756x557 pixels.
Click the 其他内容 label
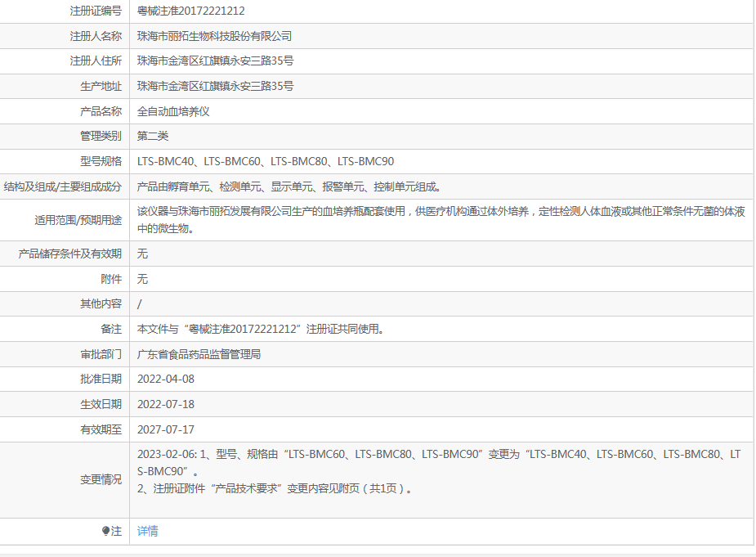point(101,304)
